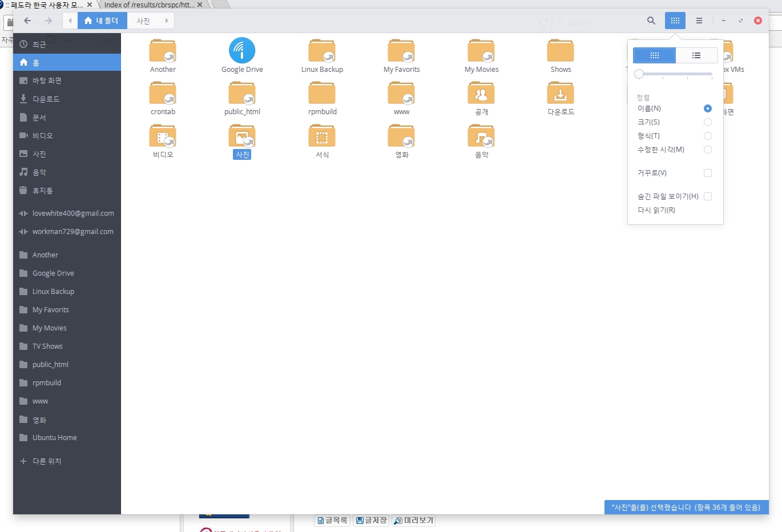Enable the 거꾸로(V) reverse order checkbox
This screenshot has width=782, height=532.
pyautogui.click(x=708, y=173)
